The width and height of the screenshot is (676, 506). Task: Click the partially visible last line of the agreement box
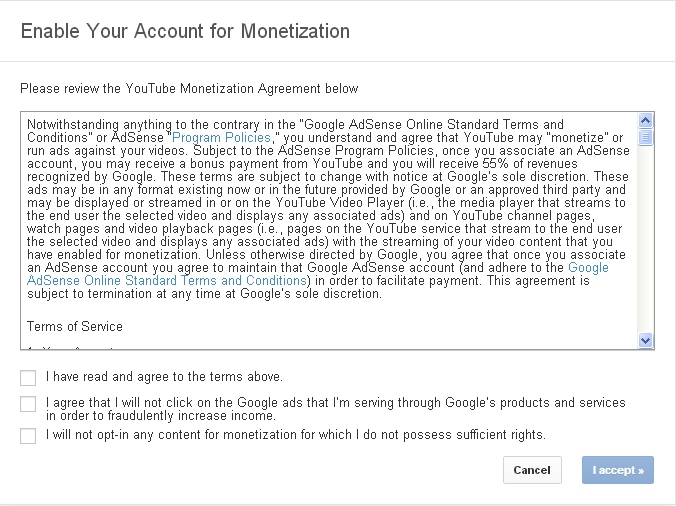[x=70, y=347]
